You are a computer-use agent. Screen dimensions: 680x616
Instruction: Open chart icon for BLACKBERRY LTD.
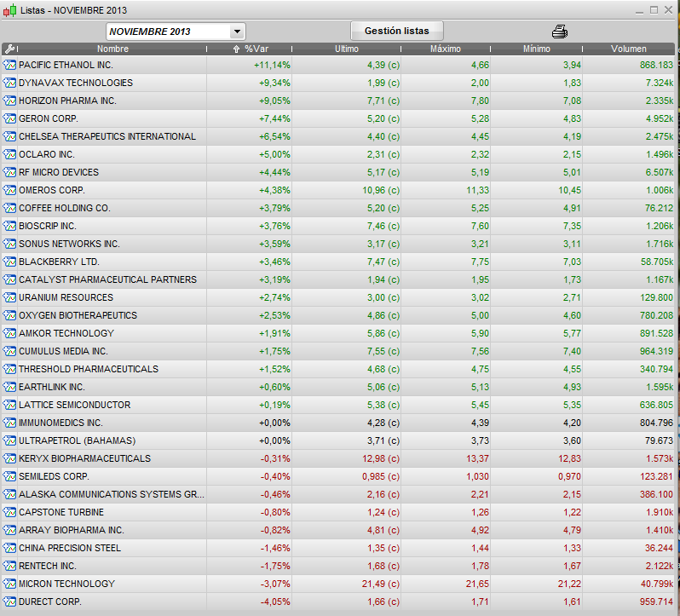(9, 262)
